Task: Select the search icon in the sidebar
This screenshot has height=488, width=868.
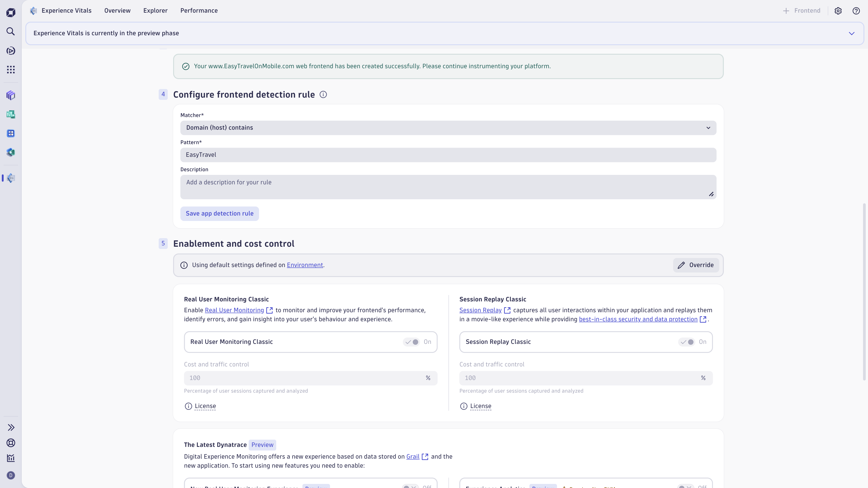Action: click(10, 31)
